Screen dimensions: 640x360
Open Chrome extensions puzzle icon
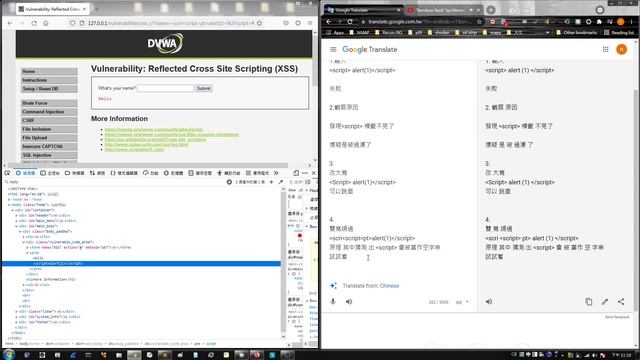coord(599,21)
